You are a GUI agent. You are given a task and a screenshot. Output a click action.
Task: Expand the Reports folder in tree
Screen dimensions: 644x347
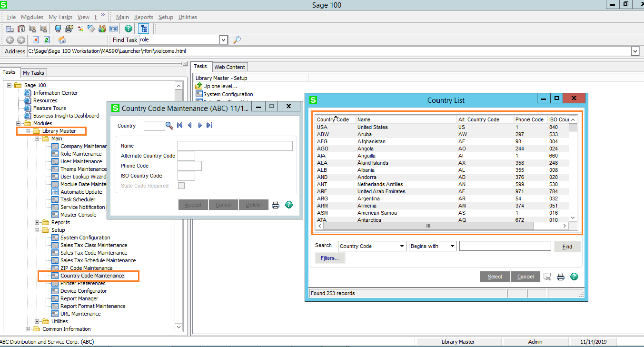(37, 222)
